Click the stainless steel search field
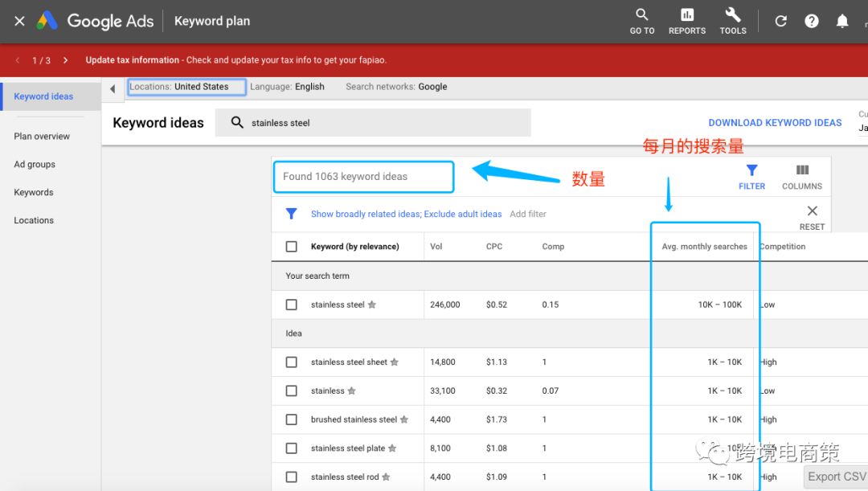Viewport: 868px width, 491px height. (373, 123)
